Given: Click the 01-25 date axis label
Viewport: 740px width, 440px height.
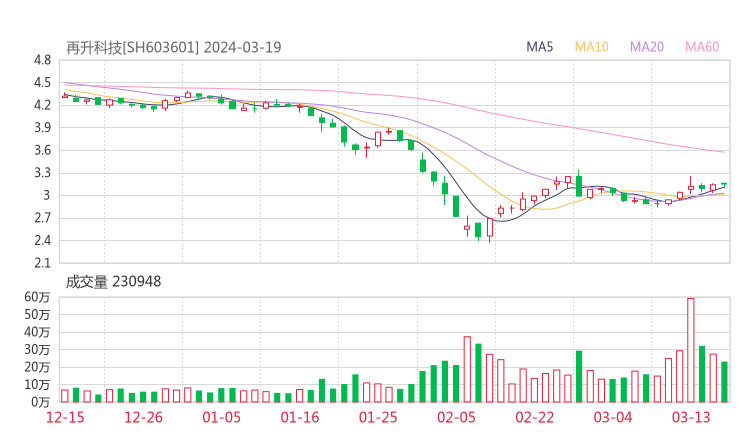Looking at the screenshot, I should click(x=378, y=417).
